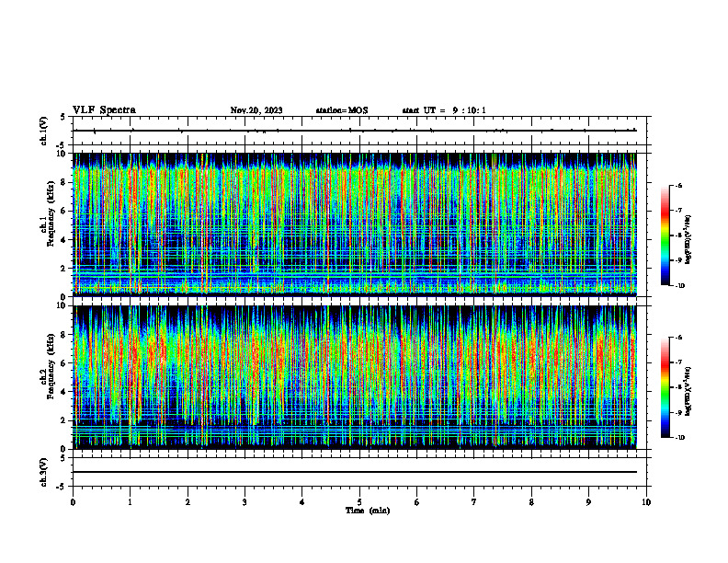Click the "Nov.20, 2023" date label

256,110
